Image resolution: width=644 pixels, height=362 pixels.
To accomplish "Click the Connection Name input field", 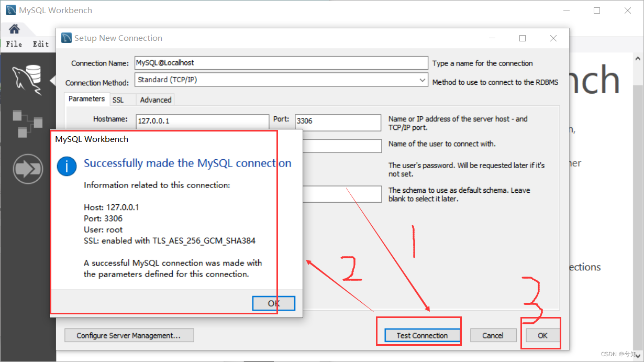I will click(281, 63).
